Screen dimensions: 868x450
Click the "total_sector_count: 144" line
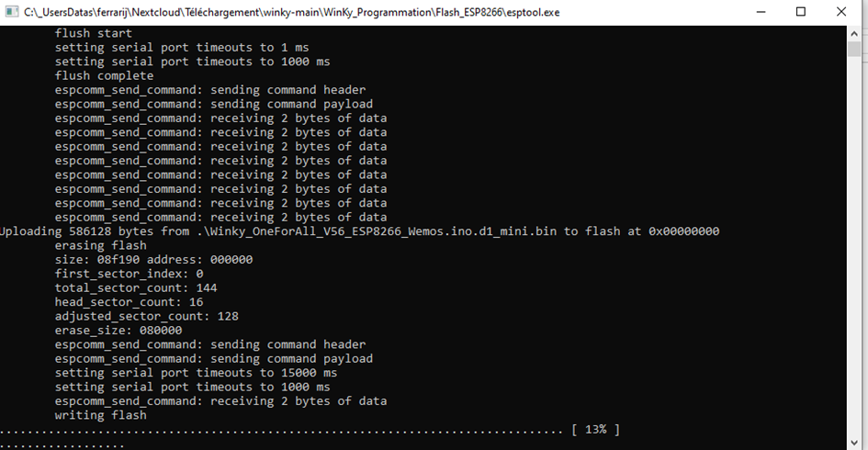(x=136, y=287)
